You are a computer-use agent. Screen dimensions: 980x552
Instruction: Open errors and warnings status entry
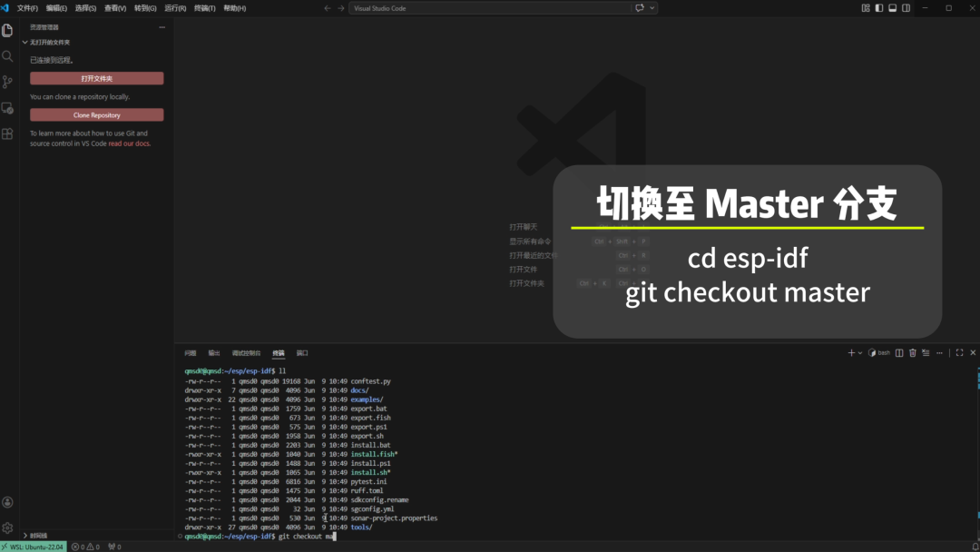pyautogui.click(x=85, y=547)
